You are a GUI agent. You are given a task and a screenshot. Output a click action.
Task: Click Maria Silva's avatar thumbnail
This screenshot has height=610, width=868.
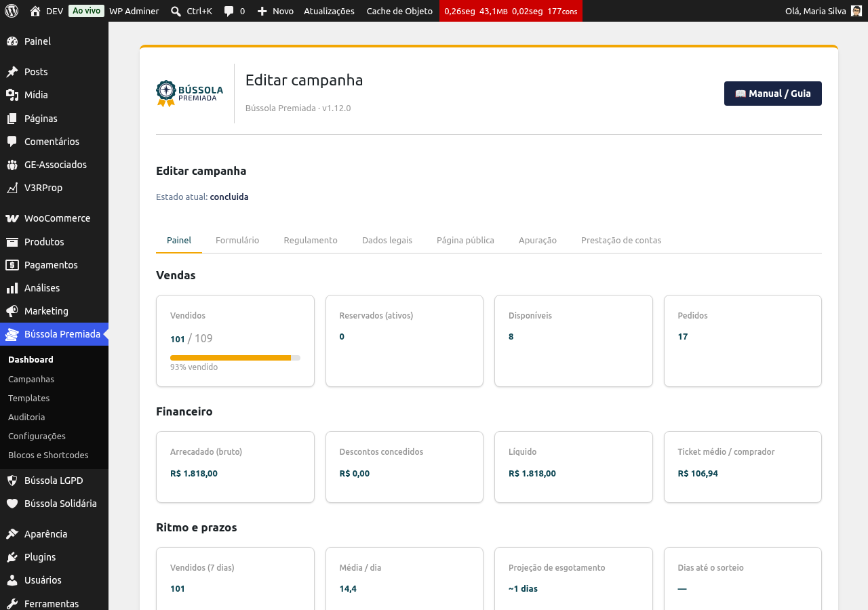(x=856, y=11)
